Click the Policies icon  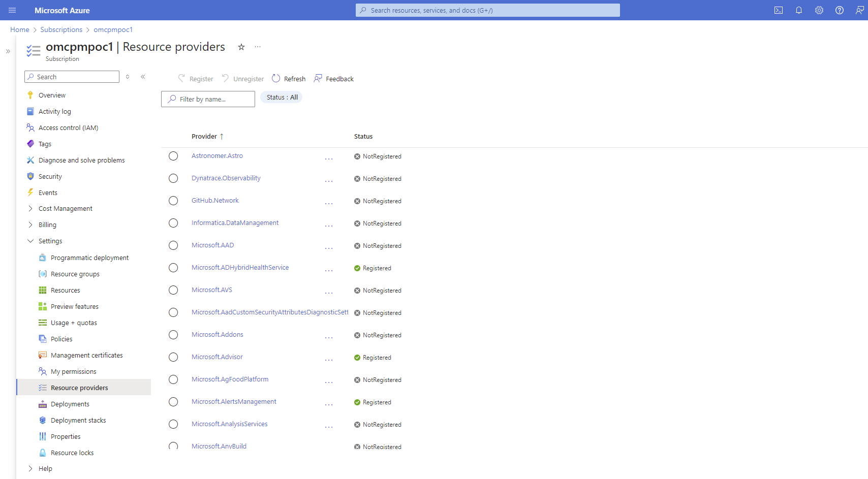(43, 339)
